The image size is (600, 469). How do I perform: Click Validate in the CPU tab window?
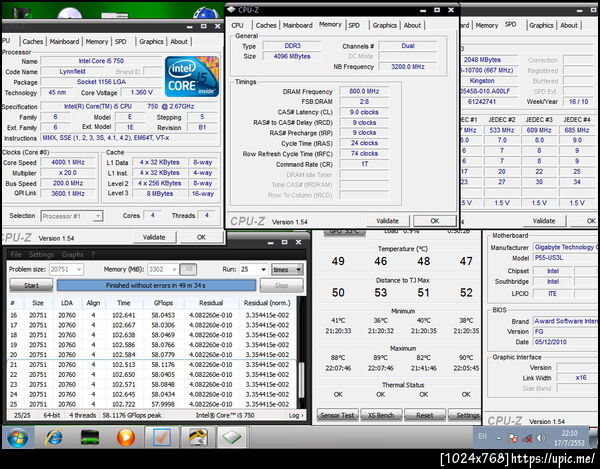pos(154,237)
